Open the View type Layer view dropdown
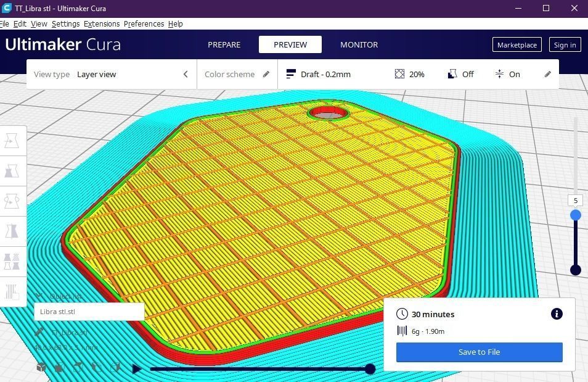This screenshot has width=588, height=382. 112,74
